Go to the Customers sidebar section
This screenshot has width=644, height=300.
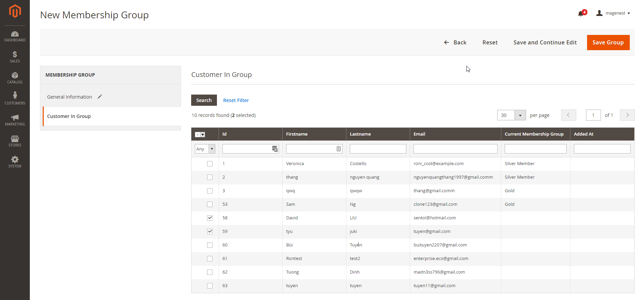pos(15,98)
